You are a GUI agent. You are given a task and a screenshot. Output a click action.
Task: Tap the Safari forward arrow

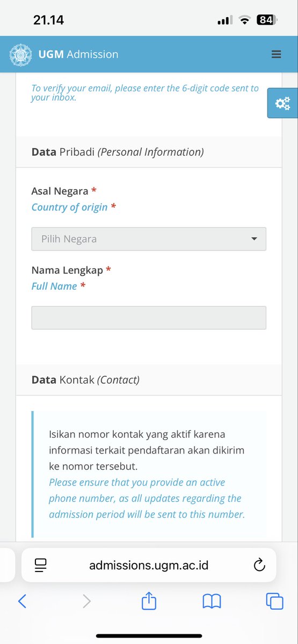pyautogui.click(x=86, y=601)
